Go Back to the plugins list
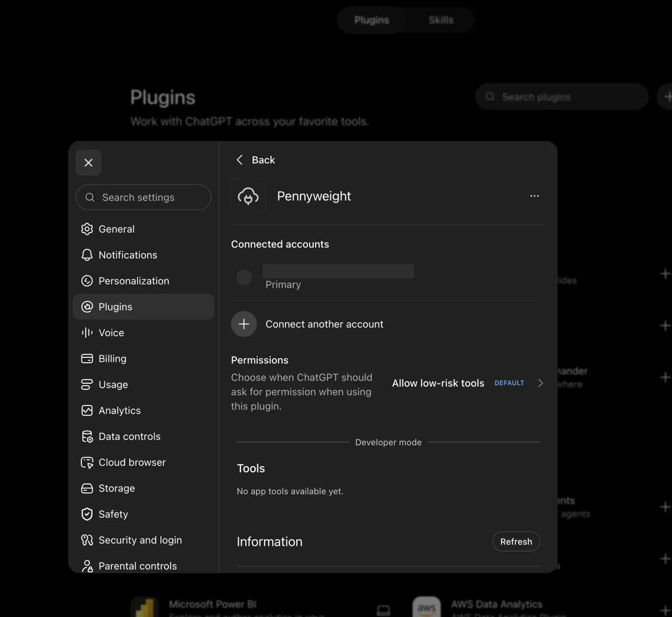Image resolution: width=672 pixels, height=617 pixels. pyautogui.click(x=255, y=160)
